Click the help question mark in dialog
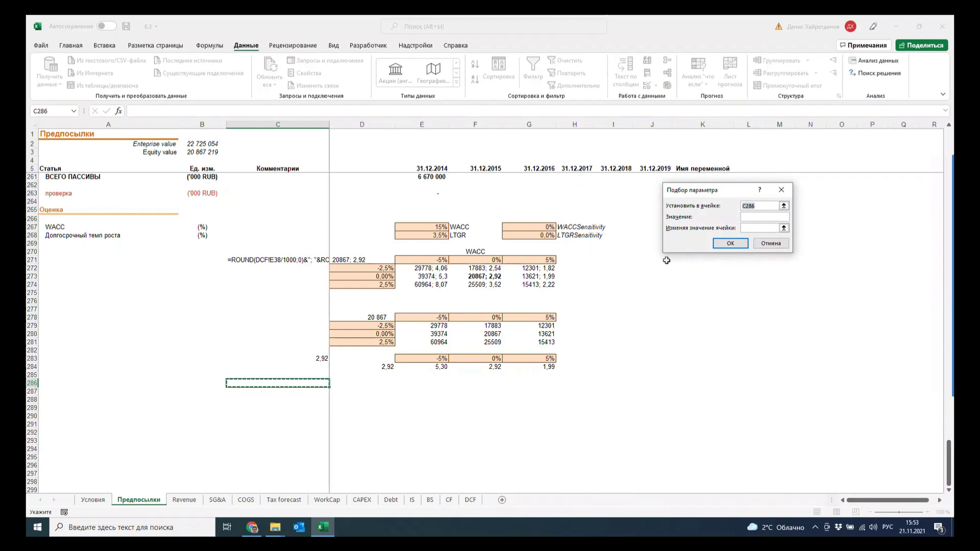The image size is (980, 551). (759, 190)
